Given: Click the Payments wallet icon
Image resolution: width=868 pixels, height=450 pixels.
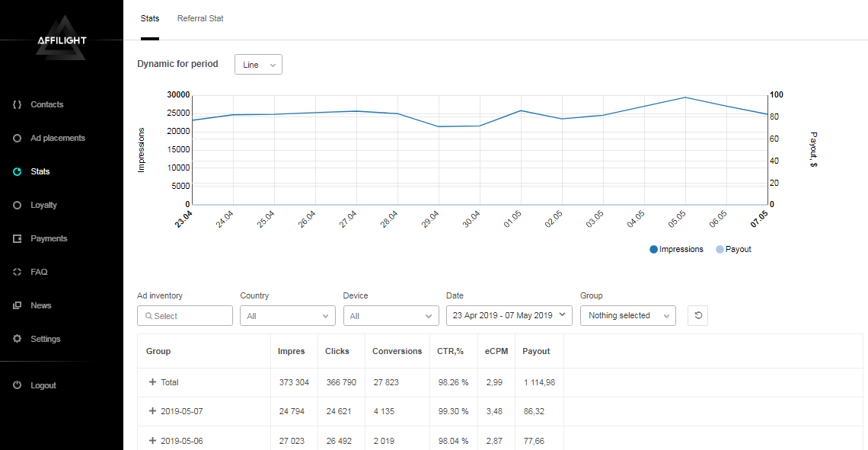Looking at the screenshot, I should tap(17, 238).
